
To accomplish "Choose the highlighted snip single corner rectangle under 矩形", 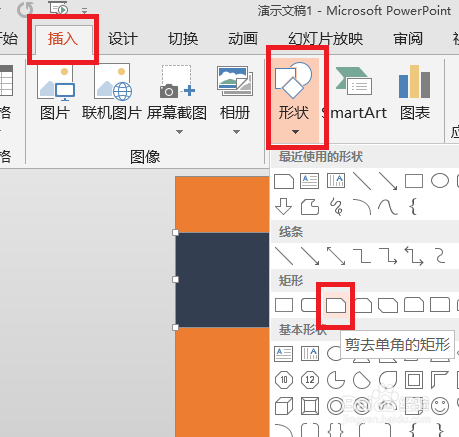I will [336, 305].
